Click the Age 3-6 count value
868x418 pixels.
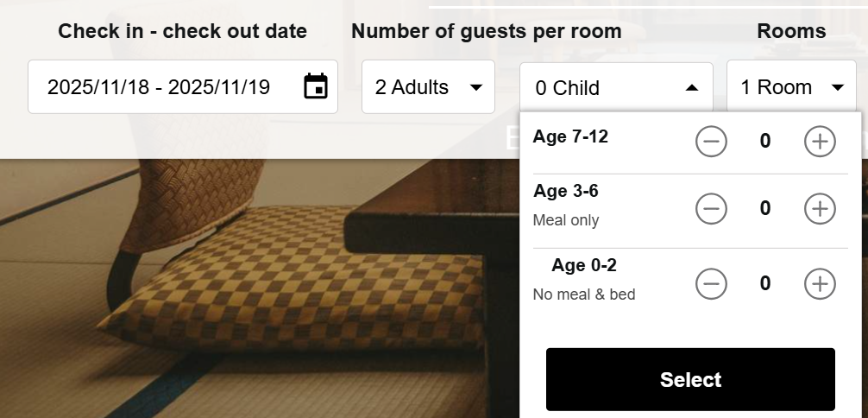(x=765, y=208)
